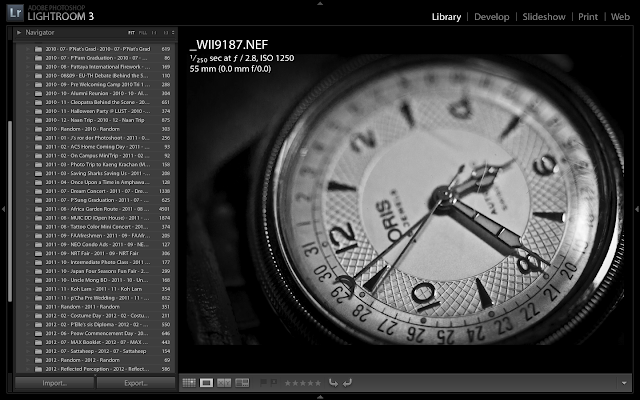Set rating to four stars
The height and width of the screenshot is (400, 640).
pyautogui.click(x=310, y=383)
